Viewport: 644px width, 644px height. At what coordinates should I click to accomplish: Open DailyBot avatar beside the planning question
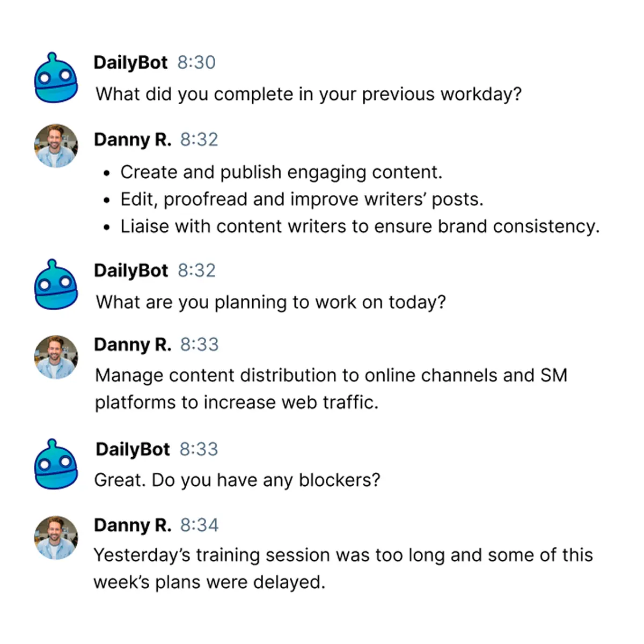(x=56, y=286)
